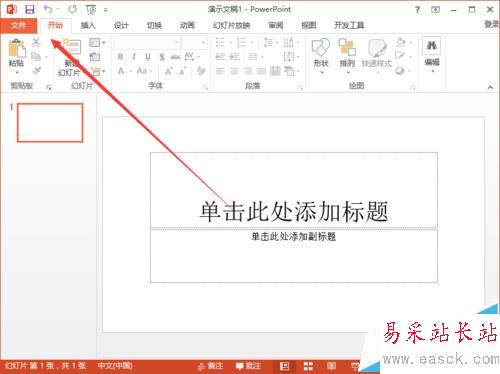This screenshot has width=500, height=374.
Task: Click Convert to SmartArt icon
Action: [x=289, y=71]
